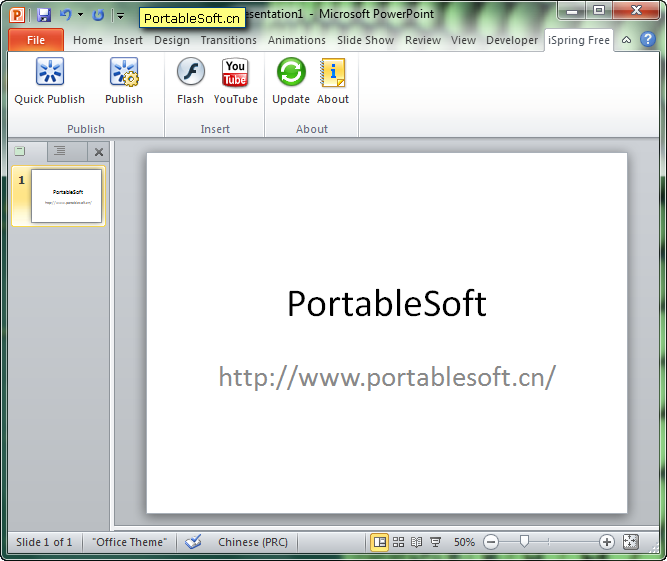The height and width of the screenshot is (561, 667).
Task: Undo the last action
Action: [65, 15]
